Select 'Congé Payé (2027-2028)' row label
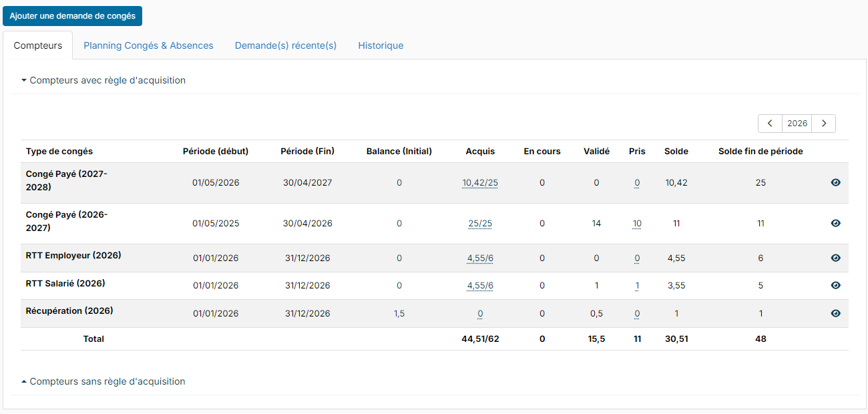The height and width of the screenshot is (414, 868). [x=67, y=180]
